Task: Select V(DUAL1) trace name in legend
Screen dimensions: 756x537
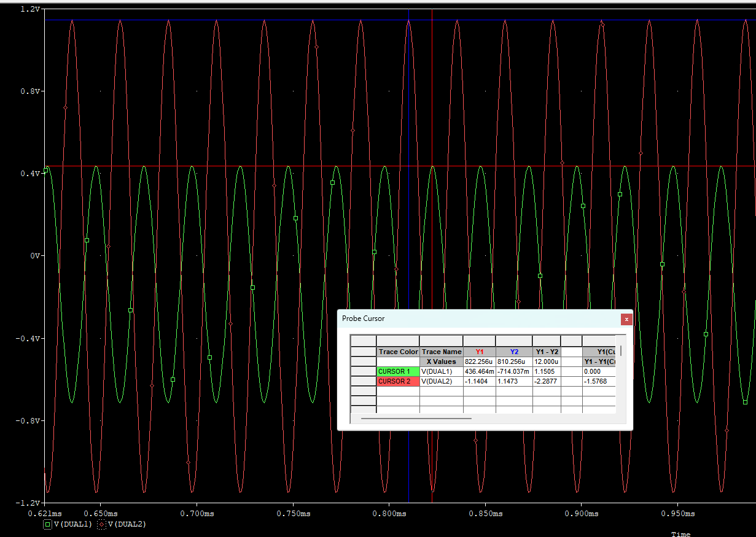Action: [73, 524]
